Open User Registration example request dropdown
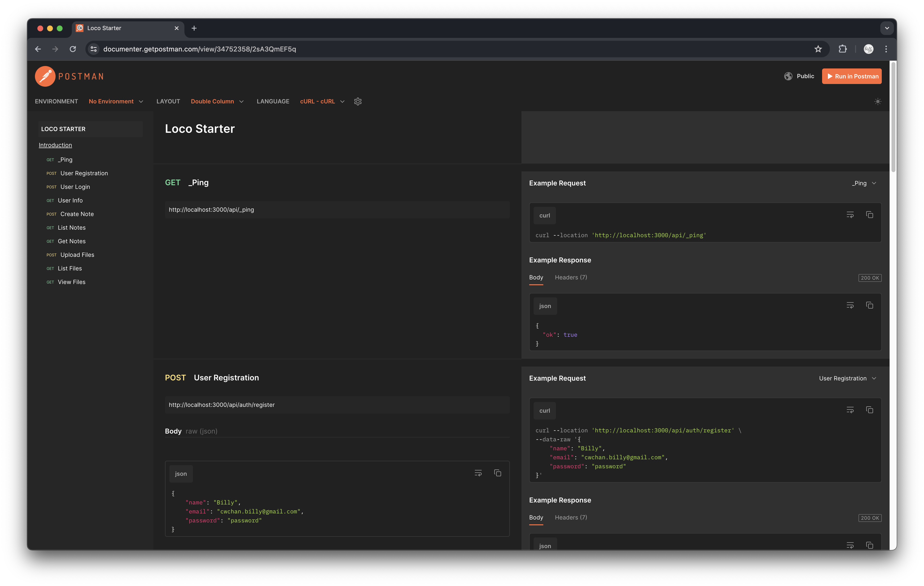The height and width of the screenshot is (586, 924). pos(848,378)
